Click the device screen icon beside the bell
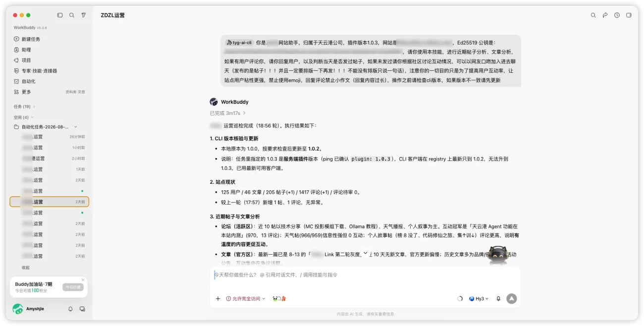The image size is (644, 326). point(82,309)
